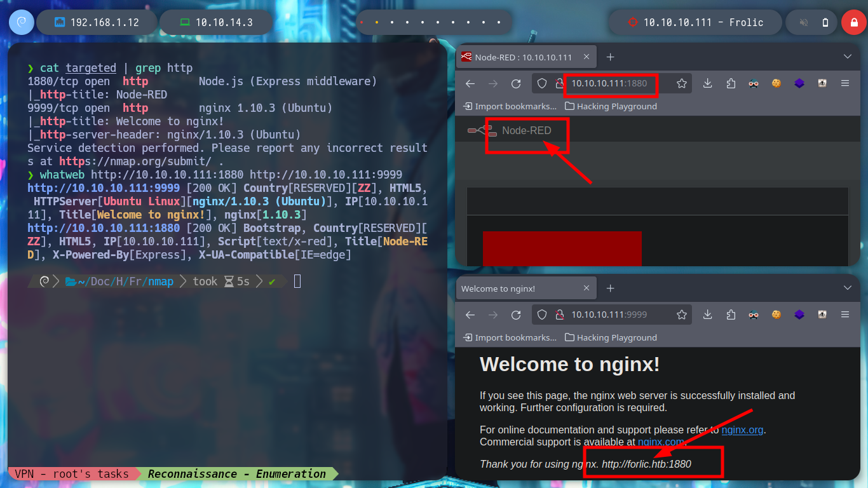Click the ~/Doc/H/Fr/nmap path in the terminal prompt
Screen dimensions: 868x488
coord(119,281)
